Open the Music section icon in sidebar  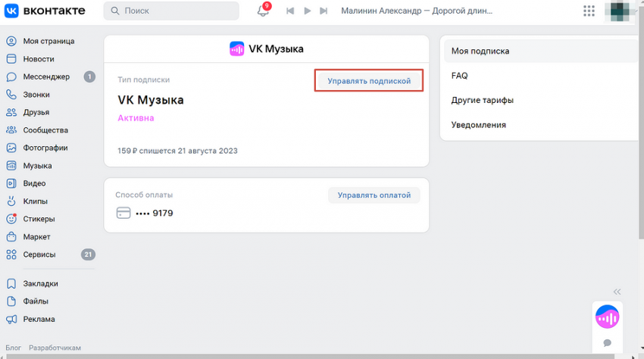click(x=11, y=166)
